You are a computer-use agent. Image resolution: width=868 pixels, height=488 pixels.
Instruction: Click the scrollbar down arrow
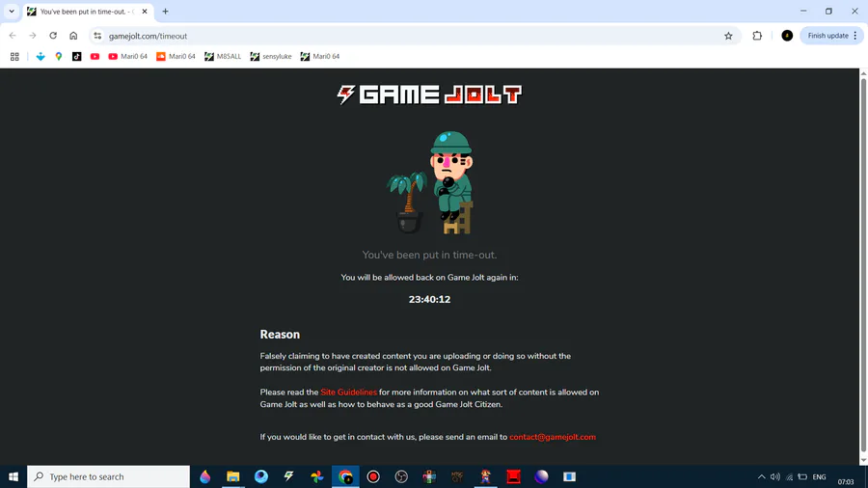pyautogui.click(x=863, y=460)
